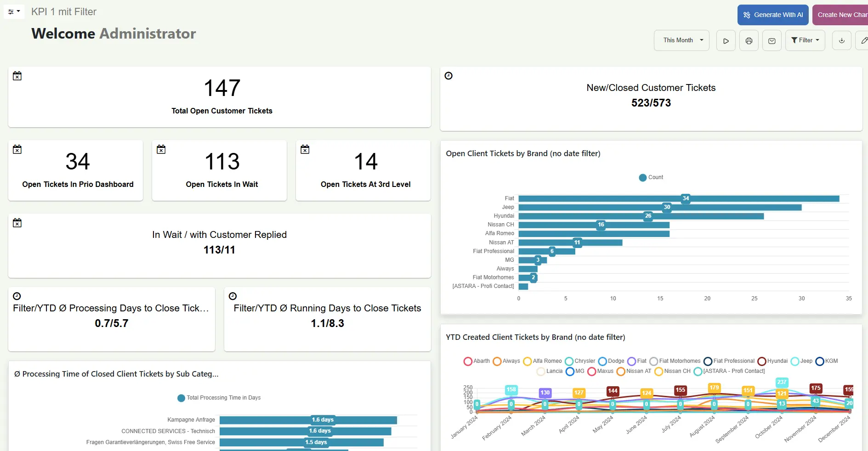Print the dashboard via printer icon
This screenshot has width=868, height=451.
[749, 41]
